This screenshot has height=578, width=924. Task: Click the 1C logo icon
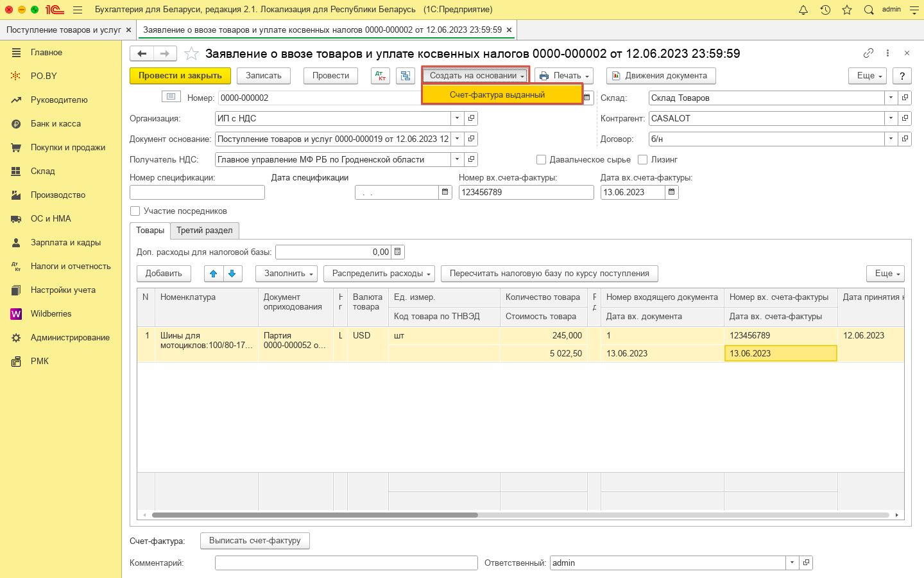click(54, 10)
